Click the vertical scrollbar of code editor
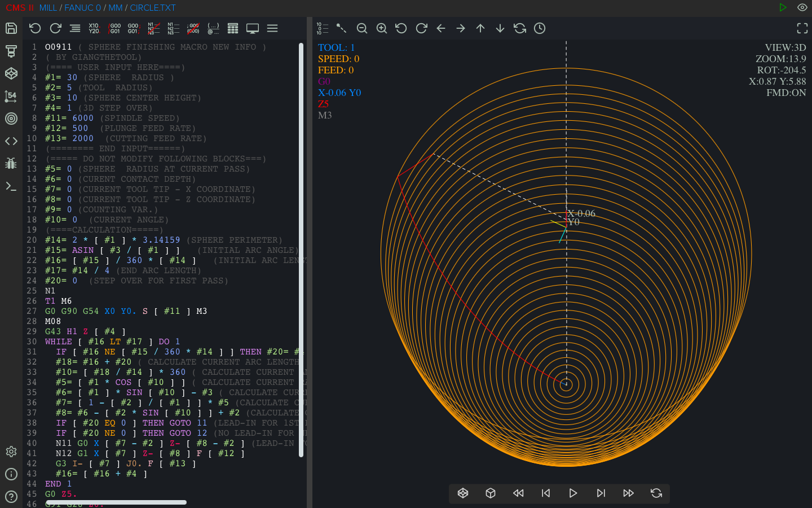The width and height of the screenshot is (812, 508). pyautogui.click(x=301, y=250)
